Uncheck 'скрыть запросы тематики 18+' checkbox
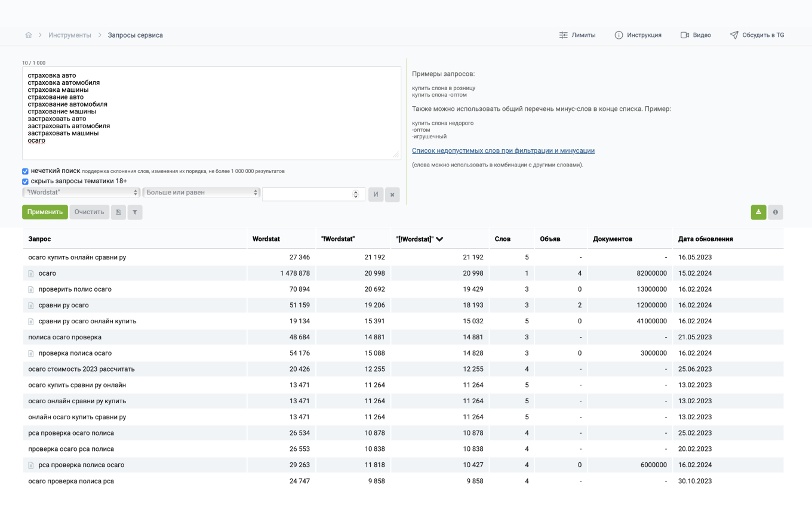Viewport: 812px width, 513px height. pyautogui.click(x=26, y=181)
